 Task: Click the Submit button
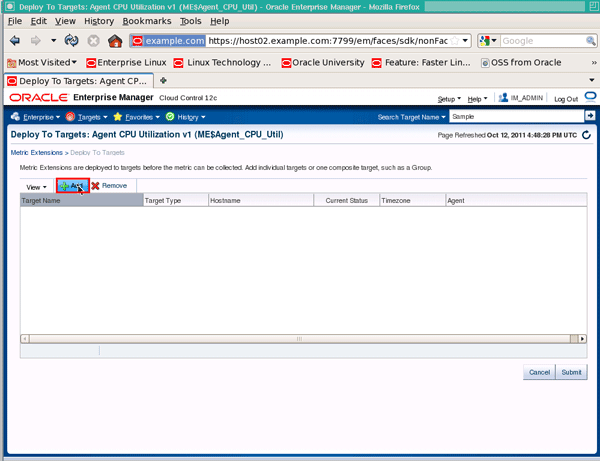[x=571, y=372]
